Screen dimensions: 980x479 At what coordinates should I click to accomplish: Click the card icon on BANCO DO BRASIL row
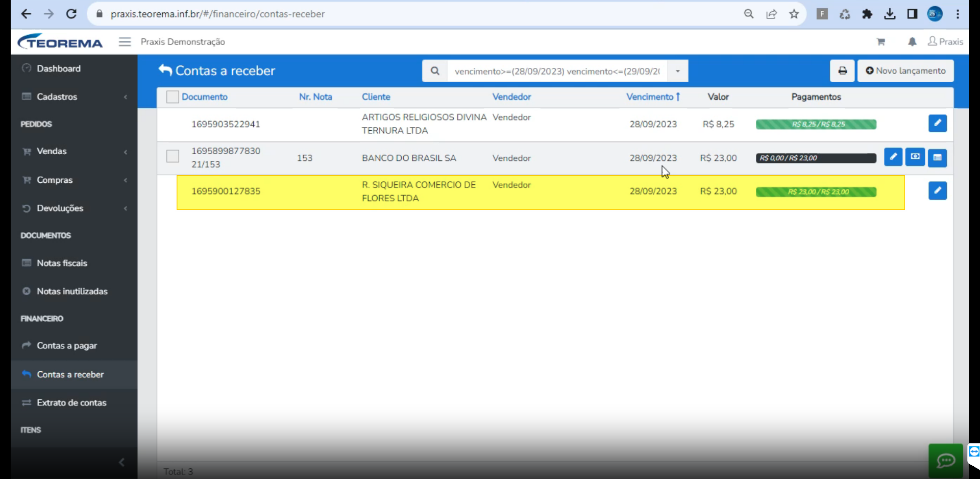click(937, 158)
